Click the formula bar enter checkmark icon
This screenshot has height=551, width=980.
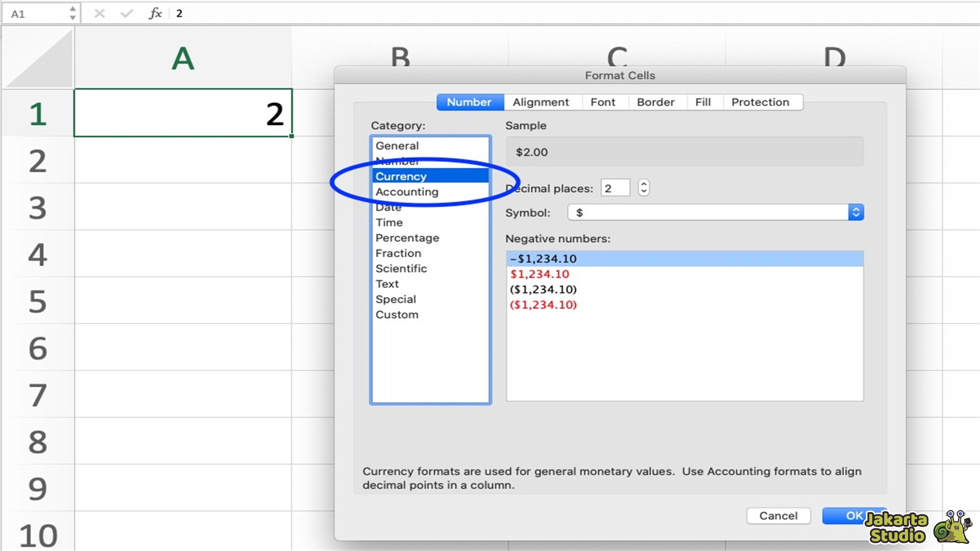[x=127, y=14]
